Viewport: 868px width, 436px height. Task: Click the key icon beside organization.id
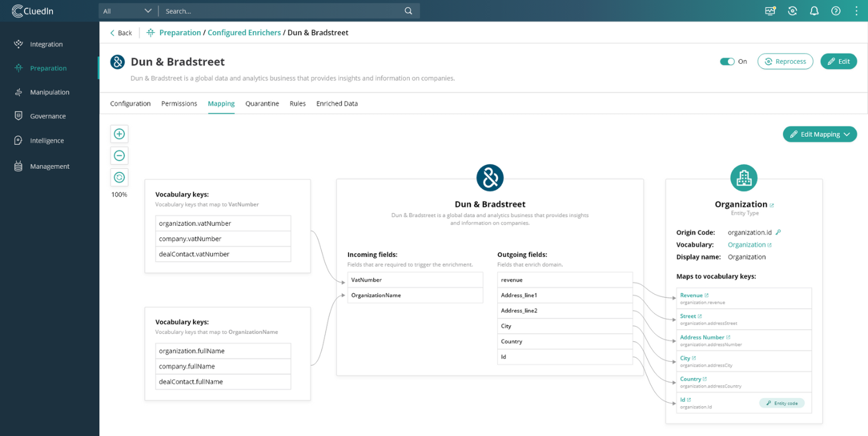(x=778, y=233)
